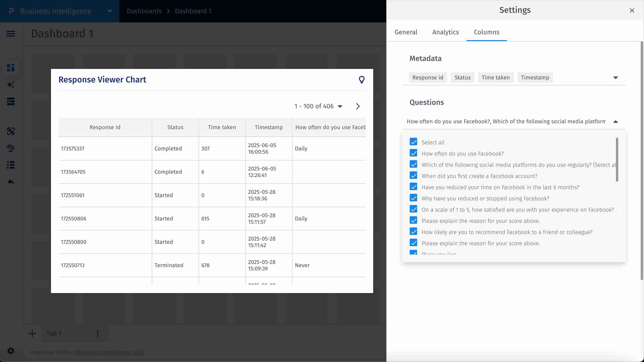The height and width of the screenshot is (362, 644).
Task: Uncheck the Select all checkbox
Action: click(x=413, y=142)
